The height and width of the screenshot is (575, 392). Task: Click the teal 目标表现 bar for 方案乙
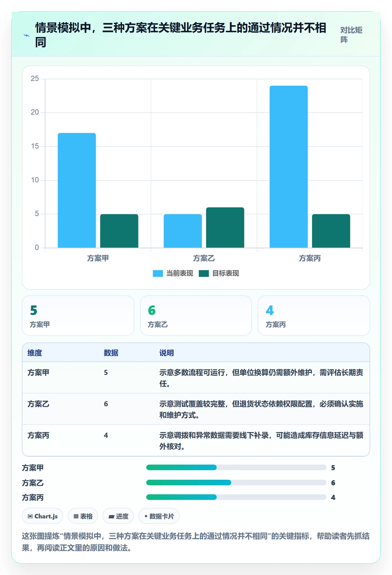pyautogui.click(x=225, y=228)
